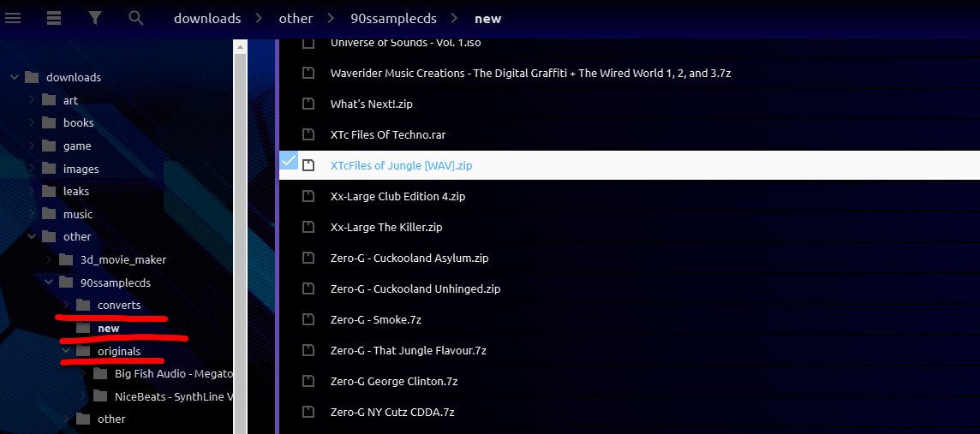Go to 90ssamplecds in breadcrumb

pos(394,19)
